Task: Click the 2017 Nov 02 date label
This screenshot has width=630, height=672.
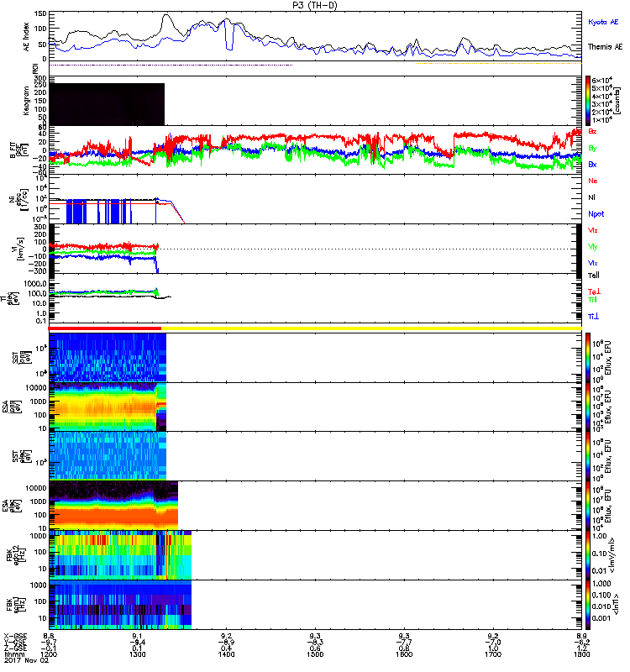Action: pyautogui.click(x=21, y=665)
